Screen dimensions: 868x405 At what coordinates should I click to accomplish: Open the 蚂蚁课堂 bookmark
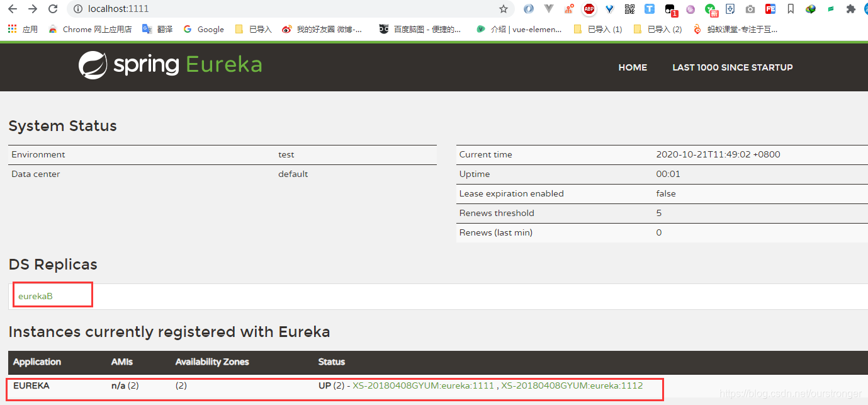tap(735, 29)
